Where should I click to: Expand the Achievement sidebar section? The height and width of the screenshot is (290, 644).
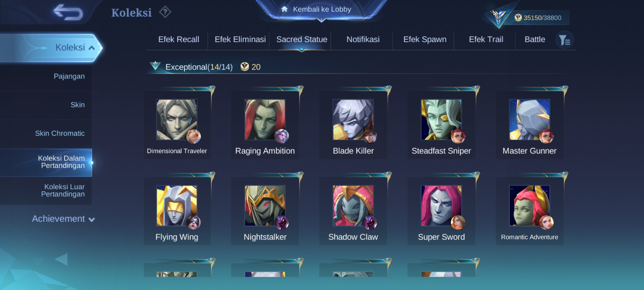(63, 219)
